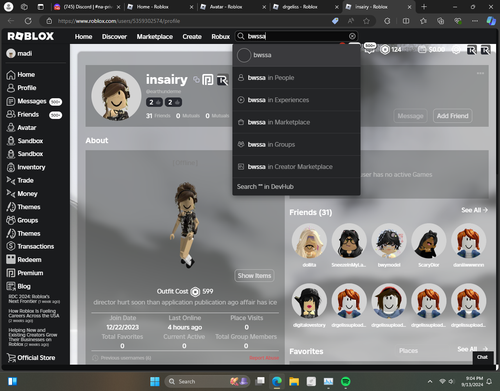Screen dimensions: 500x391
Task: Open friend bwymodel's avatar
Action: pyautogui.click(x=389, y=241)
